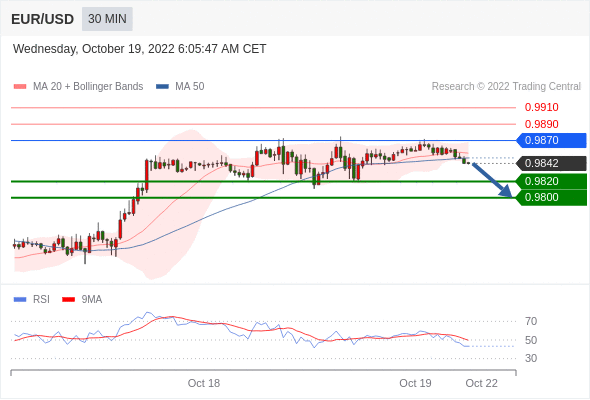Click the EUR/USD pair title
590x400 pixels.
point(43,19)
